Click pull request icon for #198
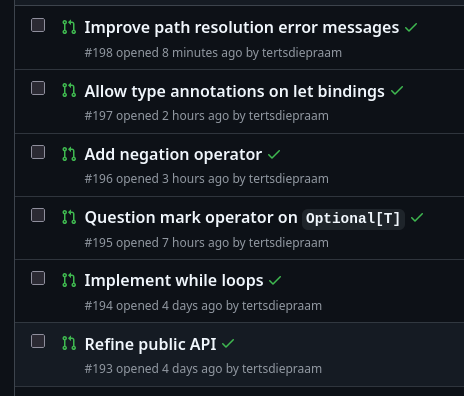The width and height of the screenshot is (464, 396). point(69,27)
